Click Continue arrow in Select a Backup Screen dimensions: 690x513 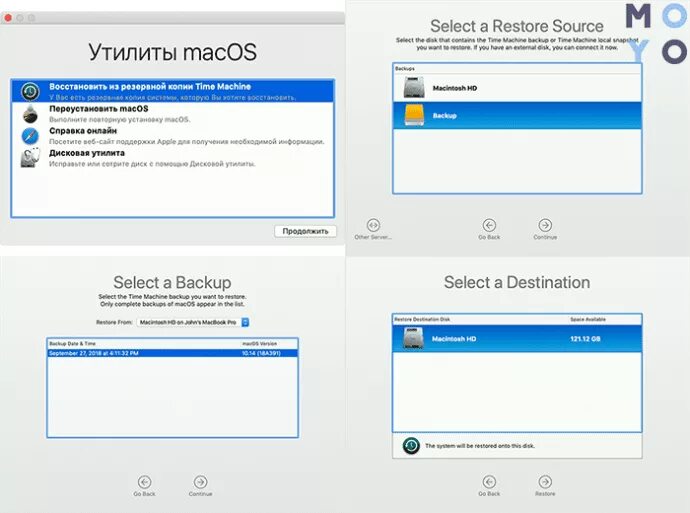tap(200, 482)
